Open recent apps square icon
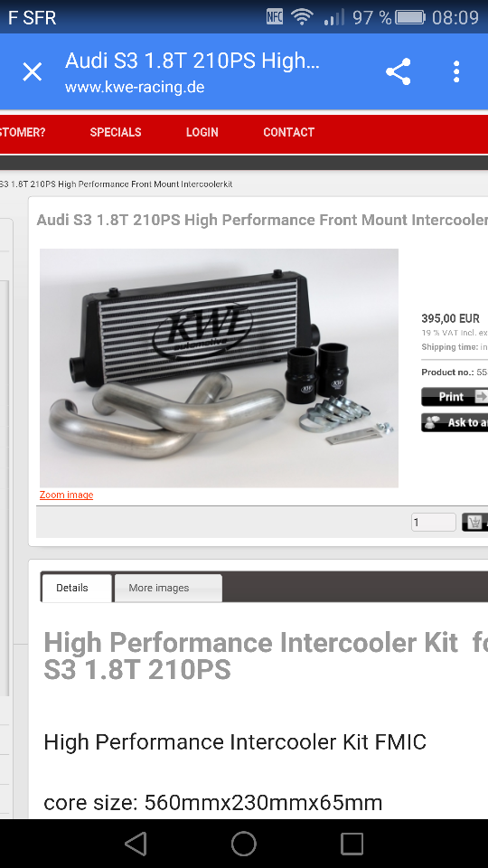Image resolution: width=488 pixels, height=868 pixels. pos(352,844)
